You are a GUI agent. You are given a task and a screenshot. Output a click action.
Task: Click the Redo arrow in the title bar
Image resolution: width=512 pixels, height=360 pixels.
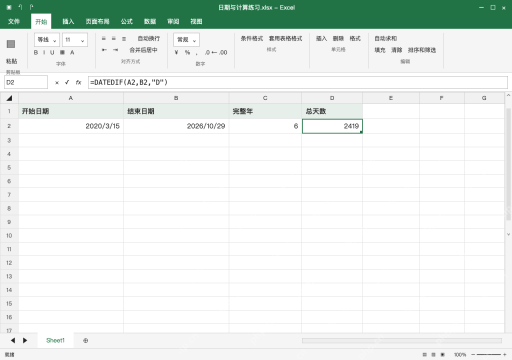tap(31, 7)
